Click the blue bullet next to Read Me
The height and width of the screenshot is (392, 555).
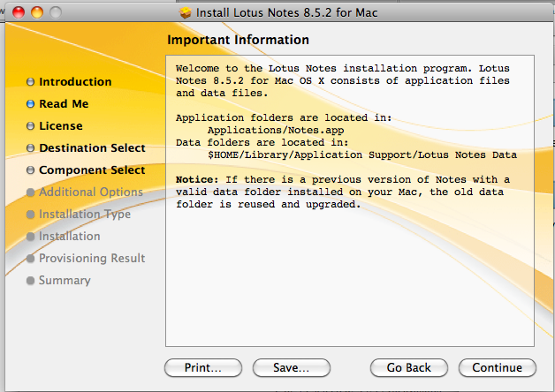[x=30, y=104]
